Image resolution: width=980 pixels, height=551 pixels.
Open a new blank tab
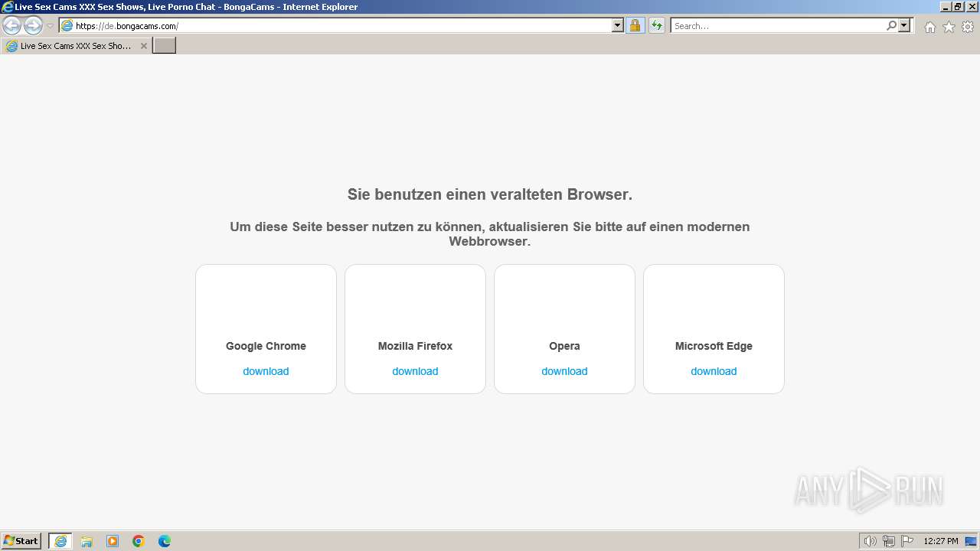(165, 46)
